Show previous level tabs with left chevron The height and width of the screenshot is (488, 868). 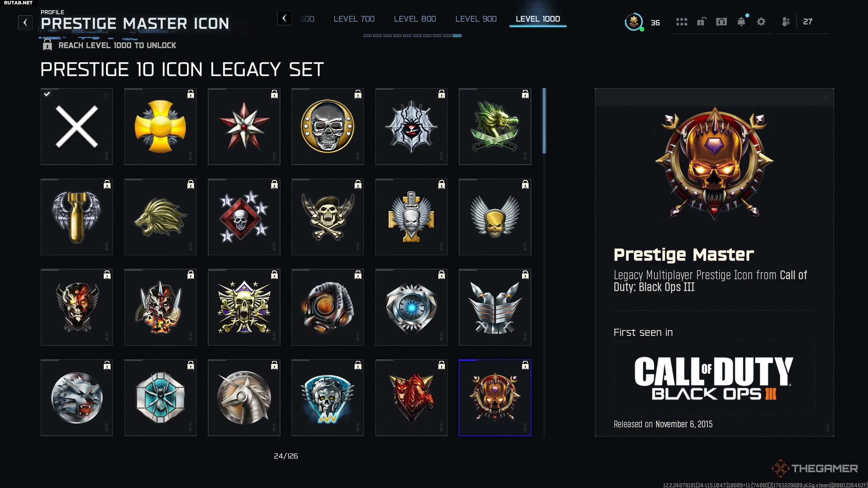coord(284,18)
